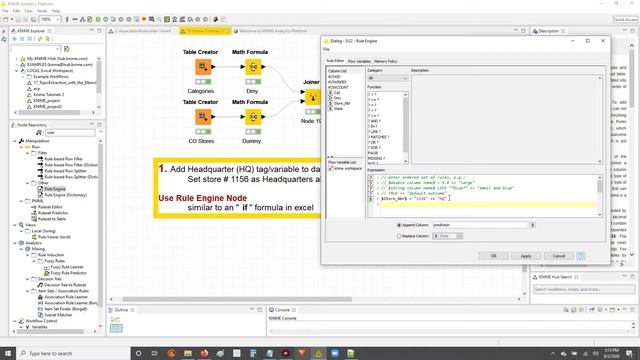Collapse the Manipulation tree category
This screenshot has height=360, width=640.
pos(15,141)
